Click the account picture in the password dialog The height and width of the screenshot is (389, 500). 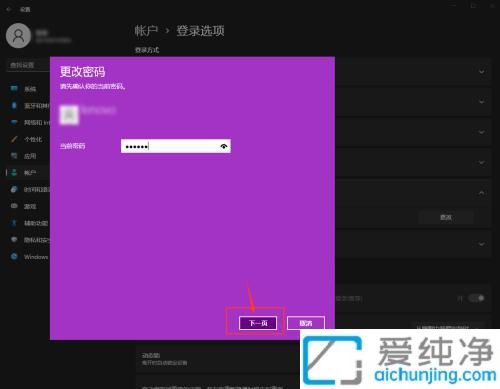pos(69,115)
